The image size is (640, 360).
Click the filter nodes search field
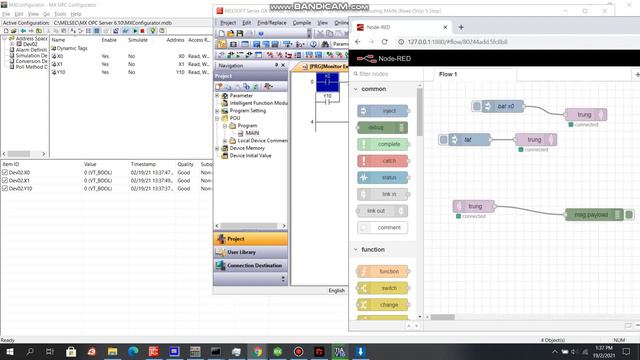[x=386, y=74]
